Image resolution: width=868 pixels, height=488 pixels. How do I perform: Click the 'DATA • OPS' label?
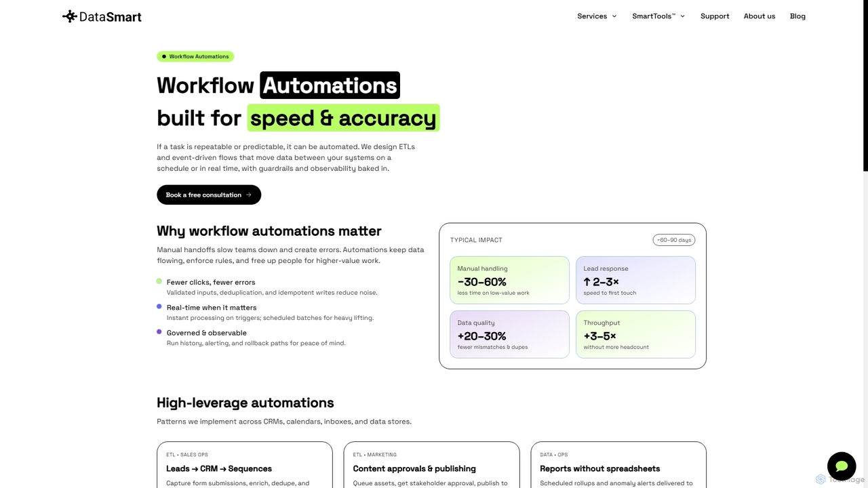pyautogui.click(x=554, y=455)
